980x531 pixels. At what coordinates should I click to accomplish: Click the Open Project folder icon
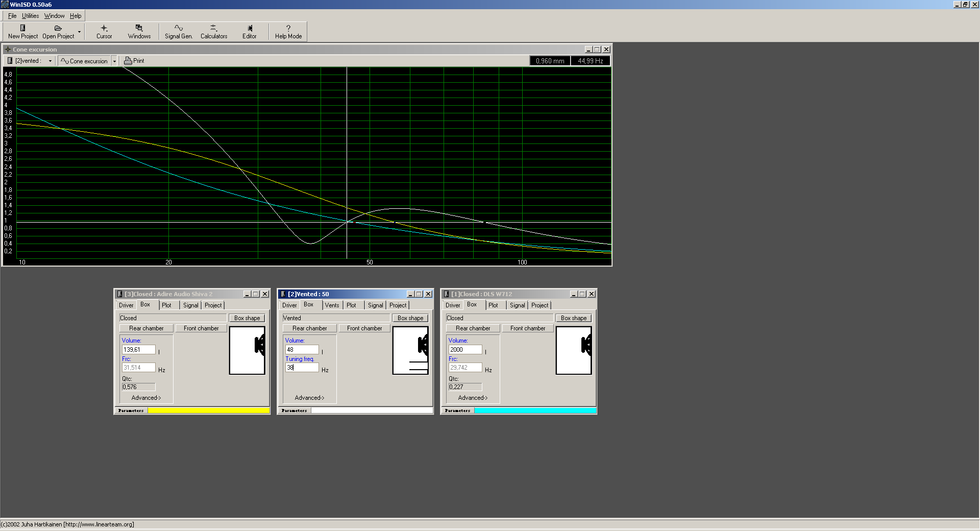(58, 29)
